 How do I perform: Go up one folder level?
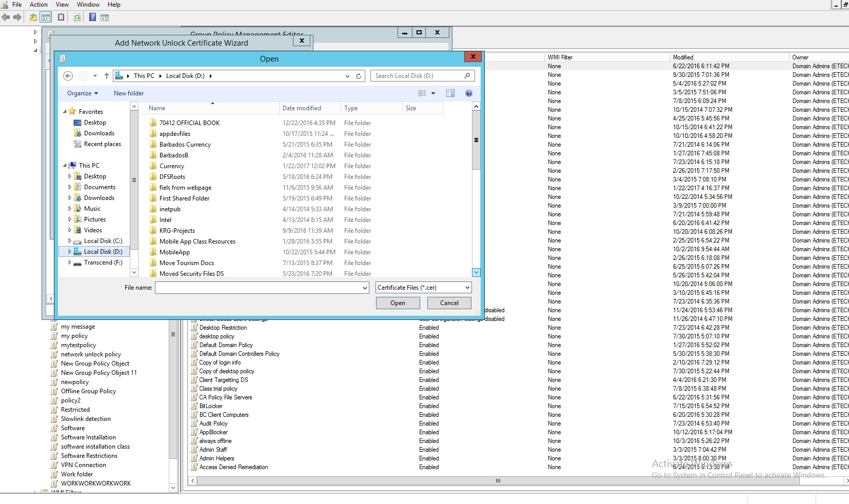[107, 76]
